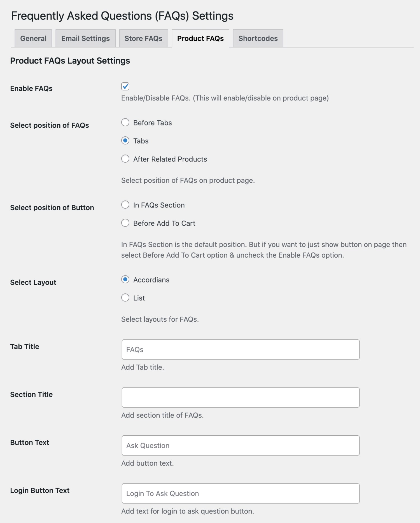Choose the Accordians layout
Viewport: 420px width, 523px height.
click(125, 279)
